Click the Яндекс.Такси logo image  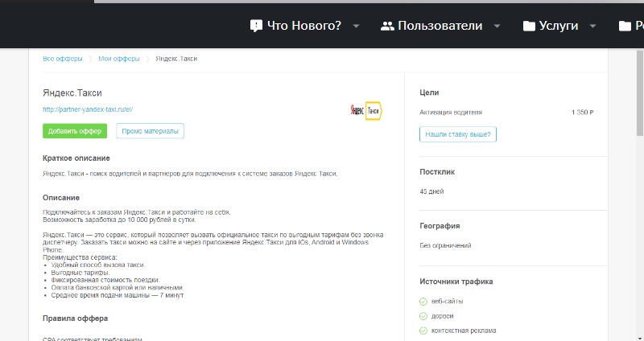365,111
